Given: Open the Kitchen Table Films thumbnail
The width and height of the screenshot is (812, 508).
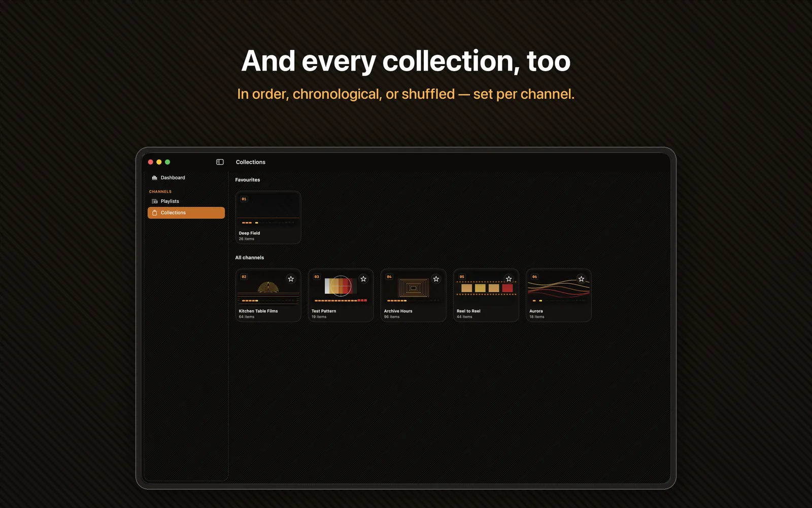Looking at the screenshot, I should click(x=268, y=288).
